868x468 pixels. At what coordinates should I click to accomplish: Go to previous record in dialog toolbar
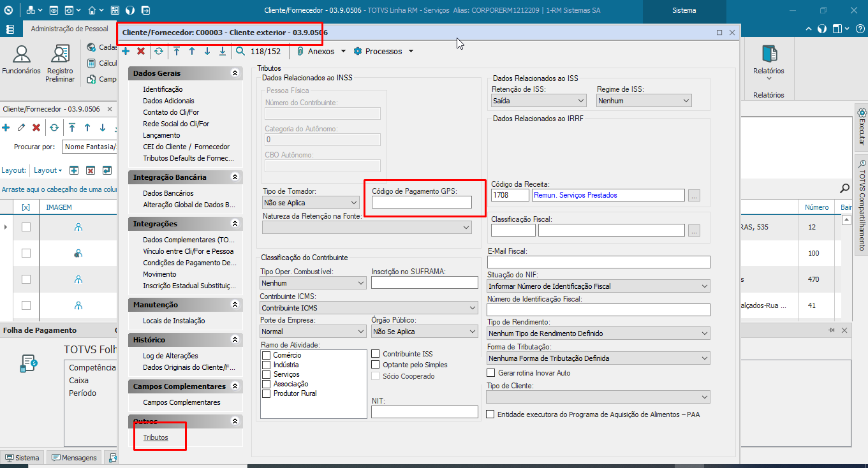[192, 51]
